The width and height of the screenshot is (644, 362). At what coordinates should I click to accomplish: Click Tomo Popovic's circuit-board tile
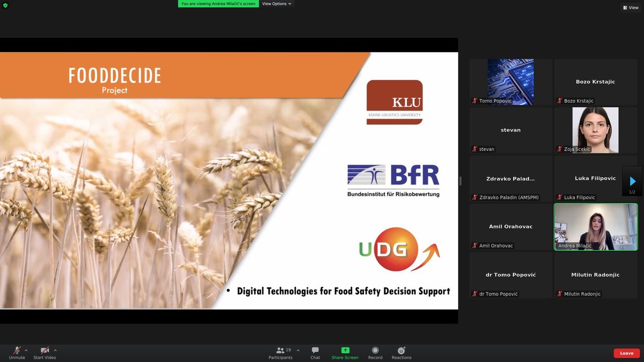510,82
